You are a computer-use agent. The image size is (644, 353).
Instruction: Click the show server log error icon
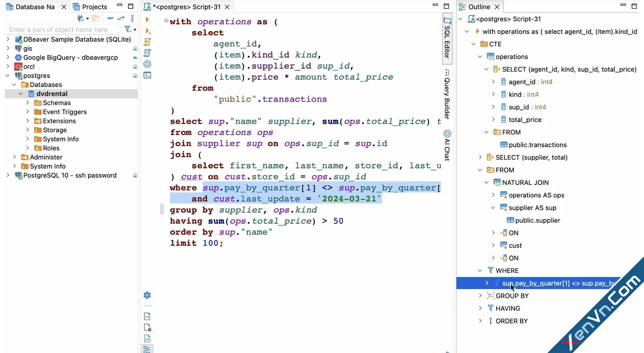point(147,327)
